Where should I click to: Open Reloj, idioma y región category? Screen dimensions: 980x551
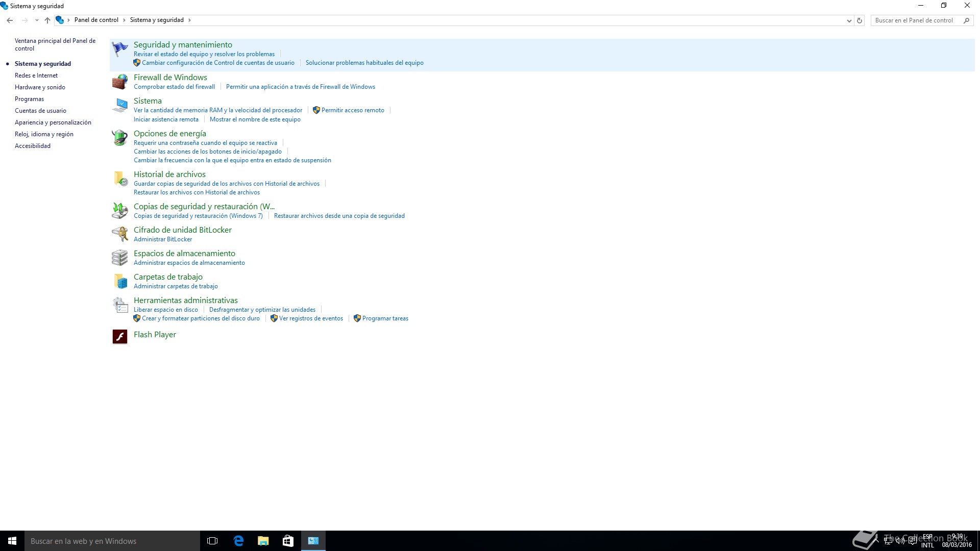coord(44,134)
